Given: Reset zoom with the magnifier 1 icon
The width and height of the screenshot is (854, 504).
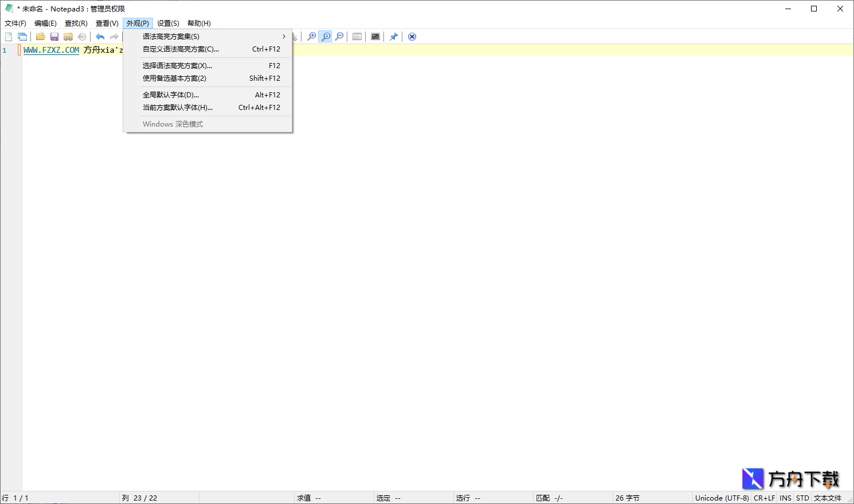Looking at the screenshot, I should pos(325,36).
